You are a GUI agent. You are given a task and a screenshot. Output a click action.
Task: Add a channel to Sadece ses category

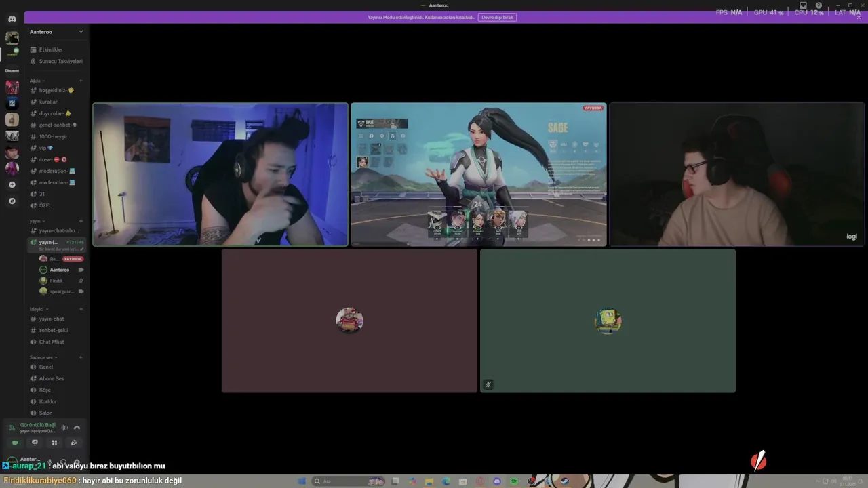pyautogui.click(x=81, y=357)
